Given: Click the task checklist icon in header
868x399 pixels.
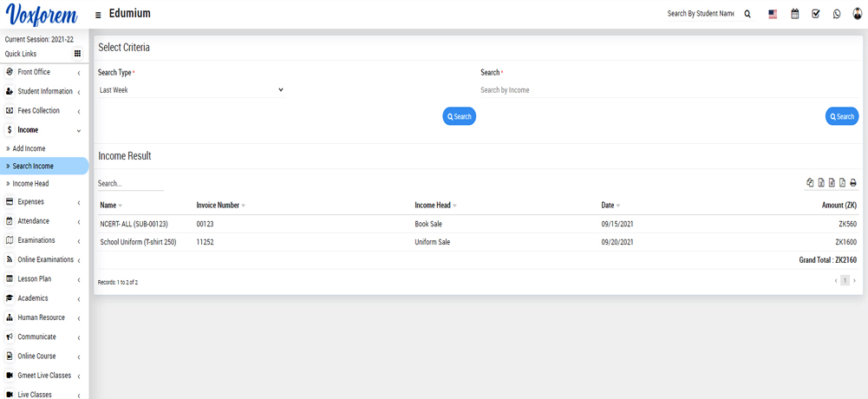Looking at the screenshot, I should [x=816, y=15].
